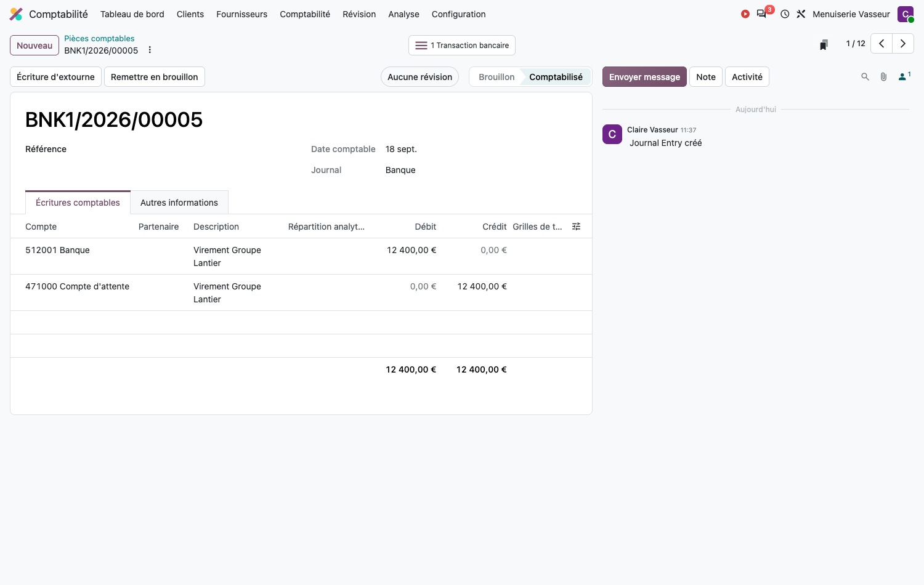
Task: Switch to the Autres informations tab
Action: coord(179,203)
